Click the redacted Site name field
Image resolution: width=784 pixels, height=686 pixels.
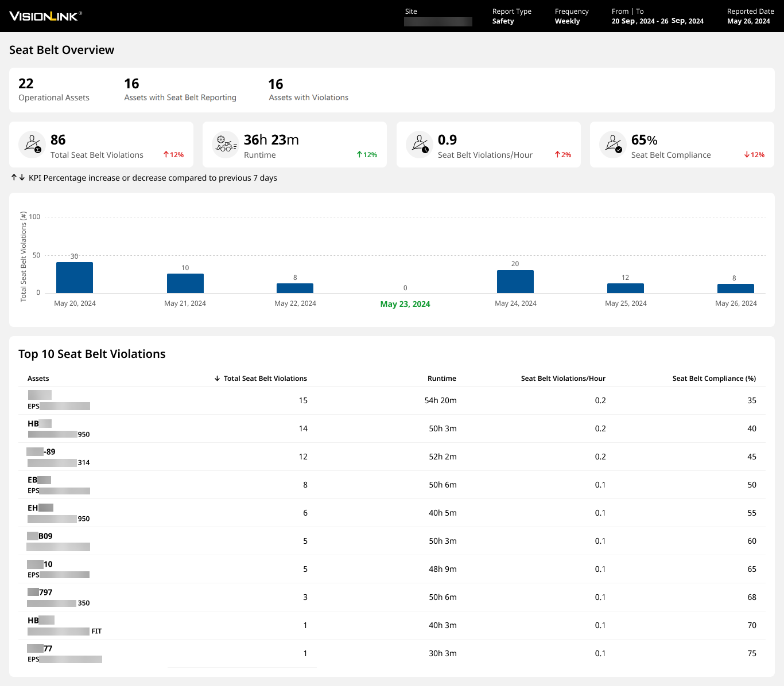tap(438, 22)
